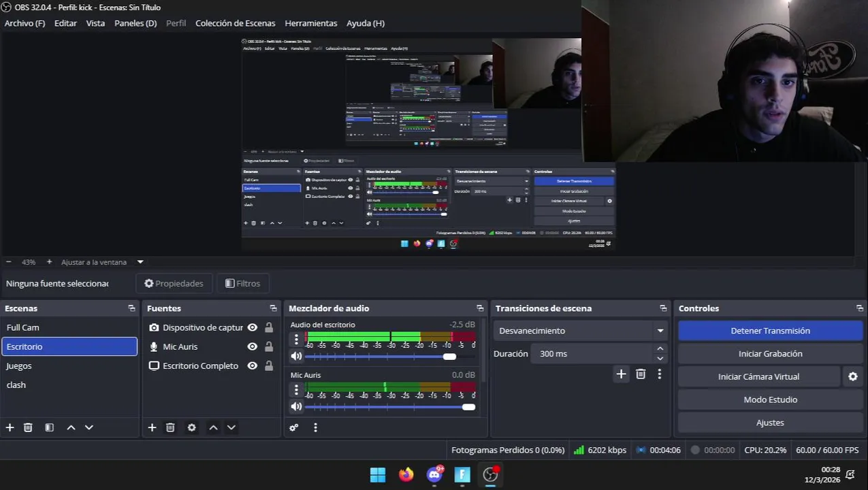Open Editar menu
The width and height of the screenshot is (868, 490).
click(x=65, y=23)
